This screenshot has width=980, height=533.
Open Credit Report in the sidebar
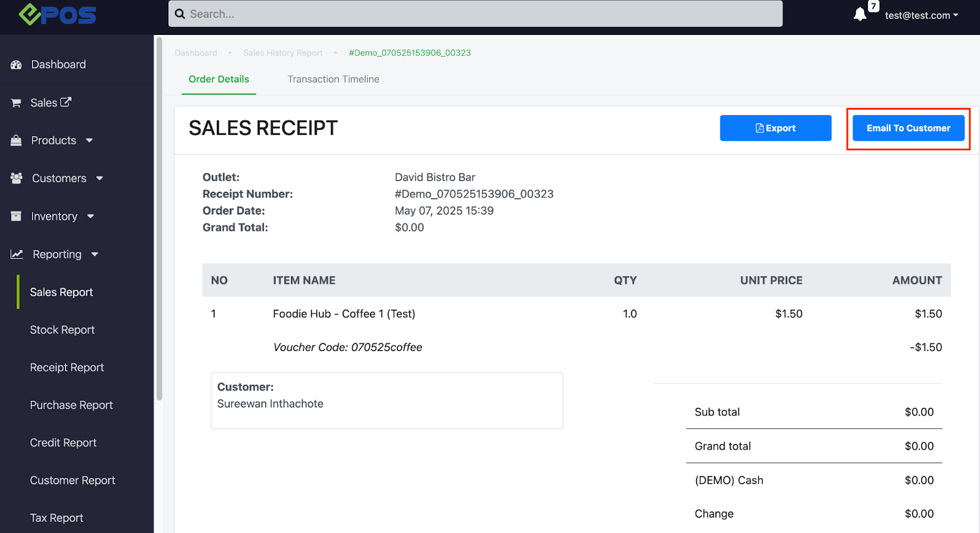click(63, 442)
